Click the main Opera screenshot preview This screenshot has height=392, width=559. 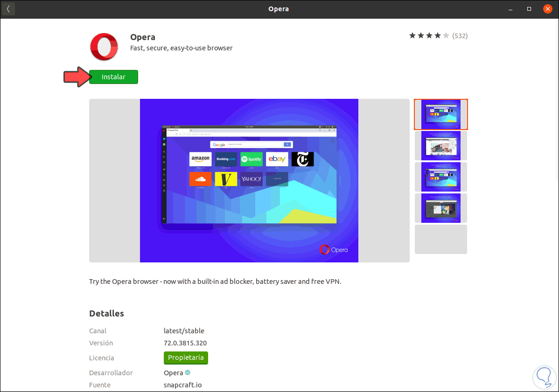(x=249, y=180)
